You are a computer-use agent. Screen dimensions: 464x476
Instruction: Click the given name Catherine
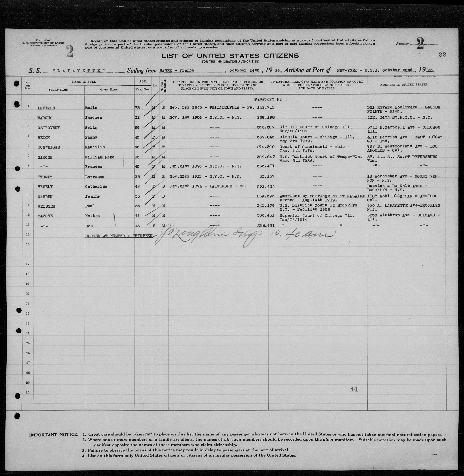click(96, 187)
